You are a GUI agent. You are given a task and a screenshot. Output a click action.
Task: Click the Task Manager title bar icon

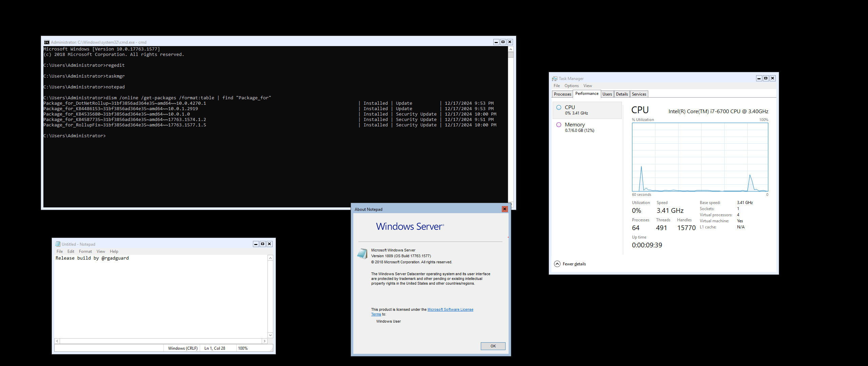pos(555,79)
